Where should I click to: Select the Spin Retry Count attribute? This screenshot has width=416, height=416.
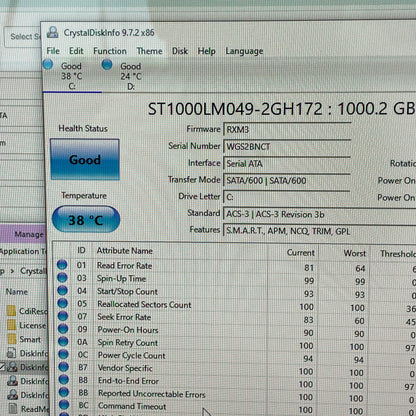(128, 343)
